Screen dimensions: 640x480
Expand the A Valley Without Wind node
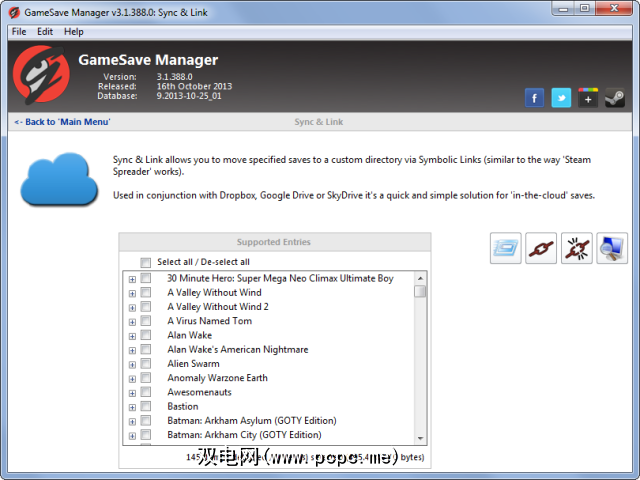(132, 293)
